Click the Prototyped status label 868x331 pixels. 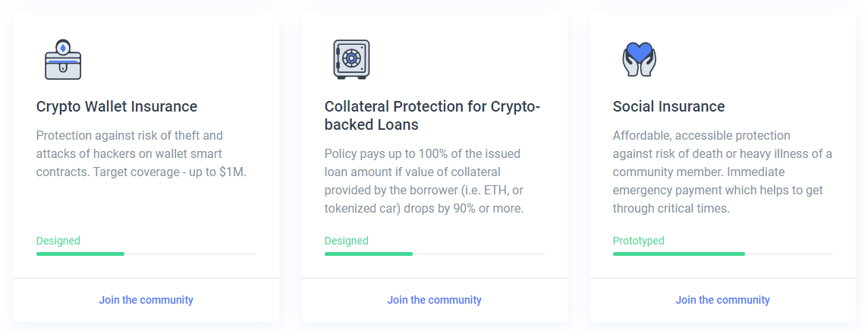(638, 241)
